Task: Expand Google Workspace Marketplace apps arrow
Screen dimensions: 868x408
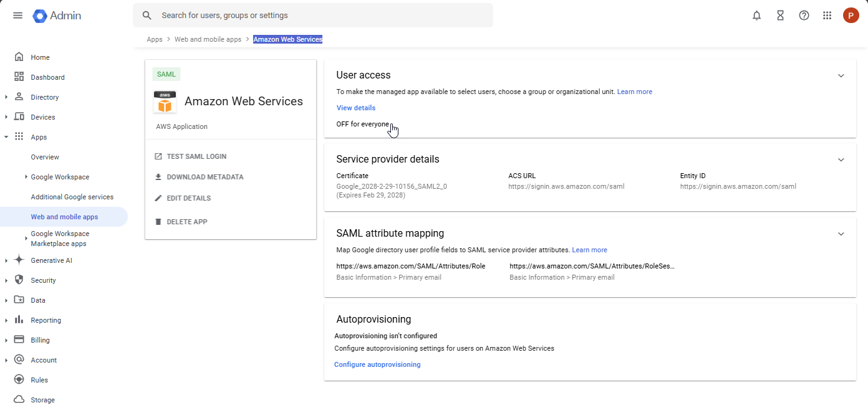Action: 26,239
